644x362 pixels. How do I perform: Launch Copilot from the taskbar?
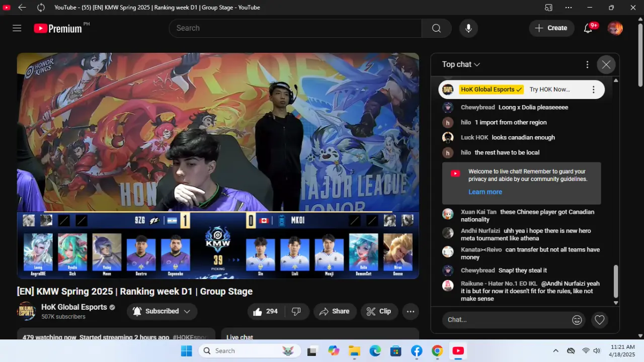point(334,351)
